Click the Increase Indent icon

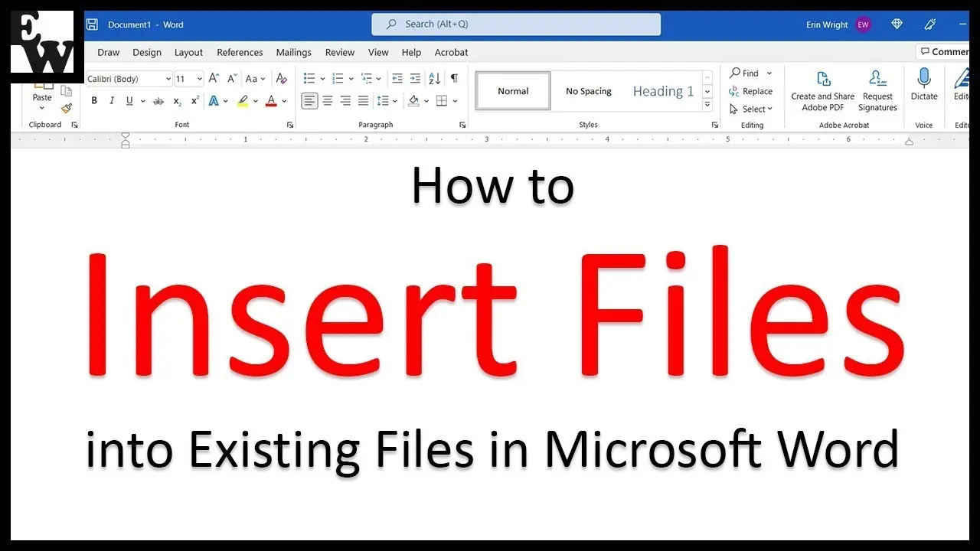click(415, 78)
